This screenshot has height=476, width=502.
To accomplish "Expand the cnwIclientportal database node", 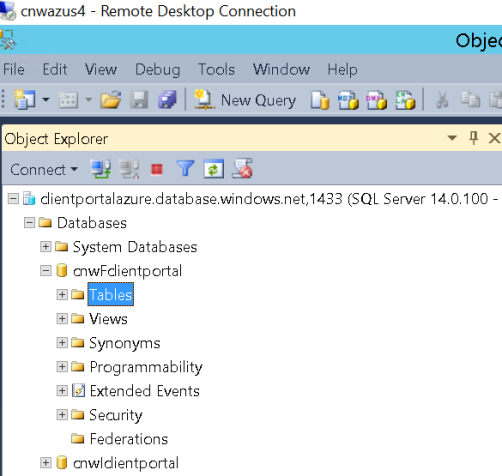I will pos(46,463).
